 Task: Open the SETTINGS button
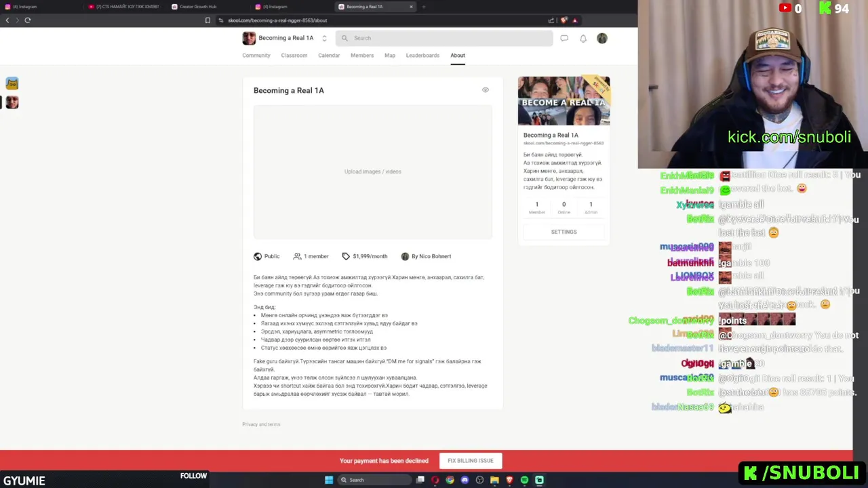pyautogui.click(x=564, y=232)
